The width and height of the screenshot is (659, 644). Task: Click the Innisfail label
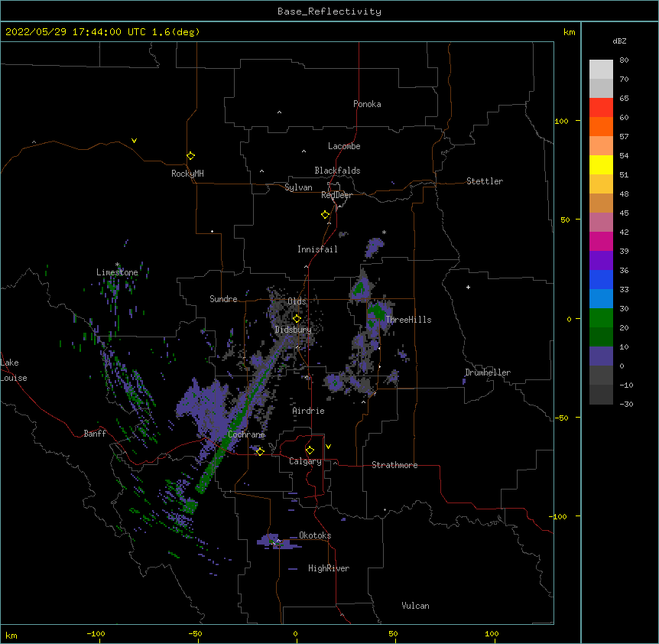(317, 249)
